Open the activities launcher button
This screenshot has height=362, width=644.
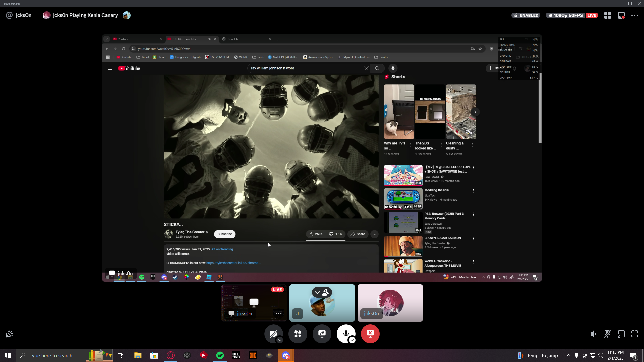298,334
